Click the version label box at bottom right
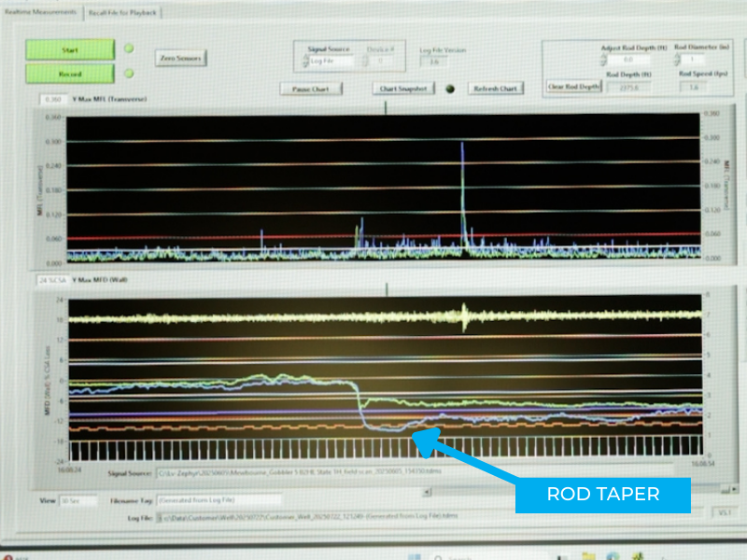This screenshot has width=747, height=560. [x=725, y=512]
